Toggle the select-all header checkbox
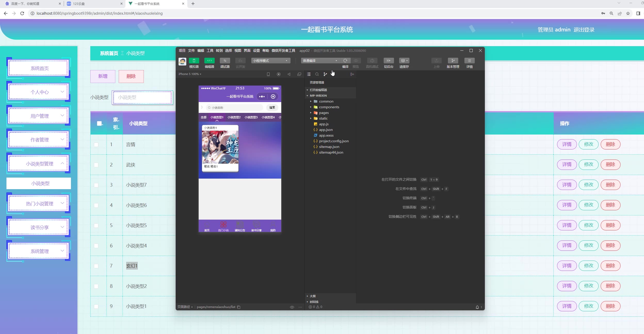 pyautogui.click(x=99, y=123)
